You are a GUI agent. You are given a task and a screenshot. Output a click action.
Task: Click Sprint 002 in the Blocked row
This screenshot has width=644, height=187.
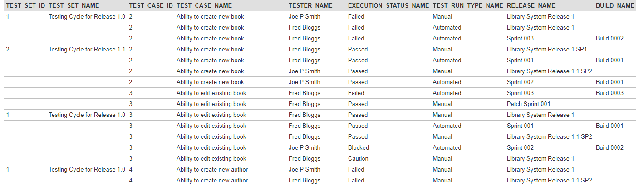click(520, 148)
